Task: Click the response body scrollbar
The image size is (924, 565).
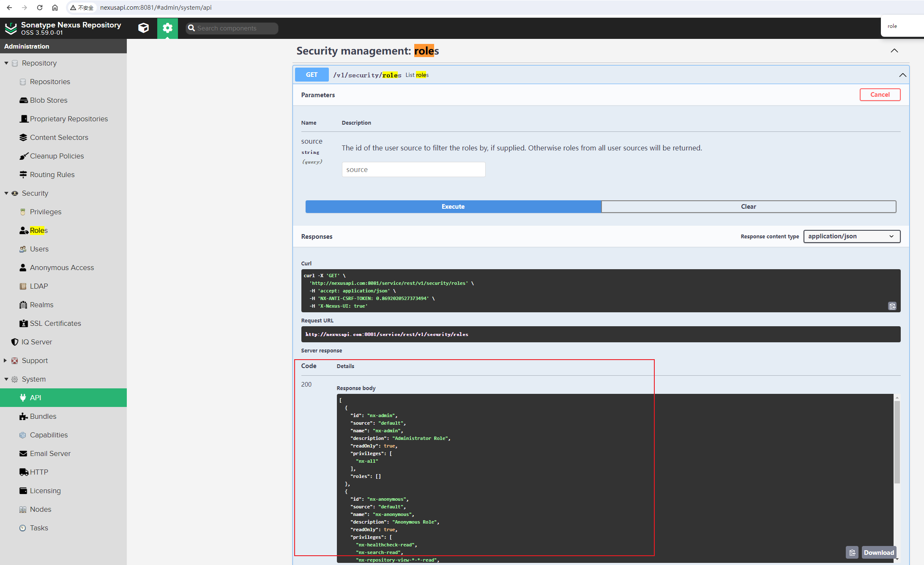Action: pyautogui.click(x=897, y=442)
